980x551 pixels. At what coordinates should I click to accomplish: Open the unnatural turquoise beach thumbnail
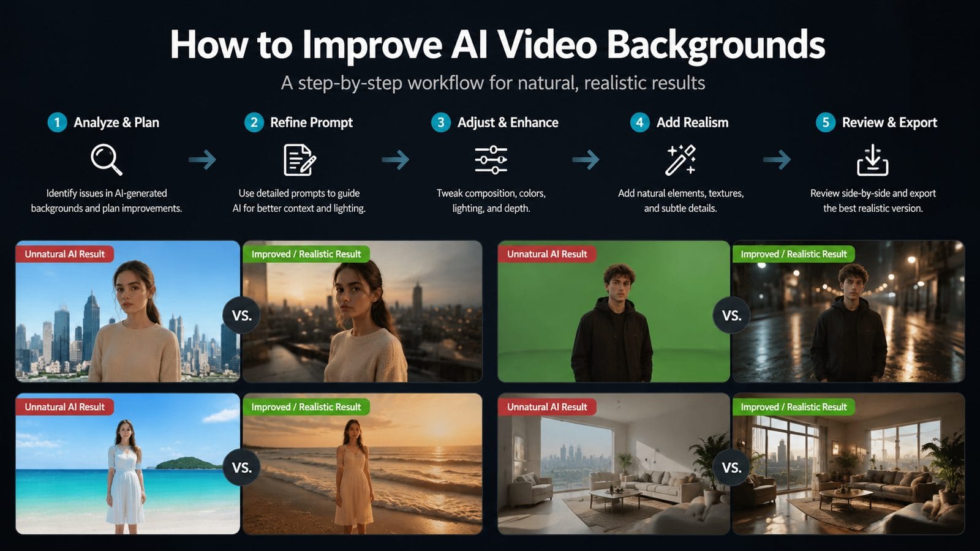(x=127, y=463)
